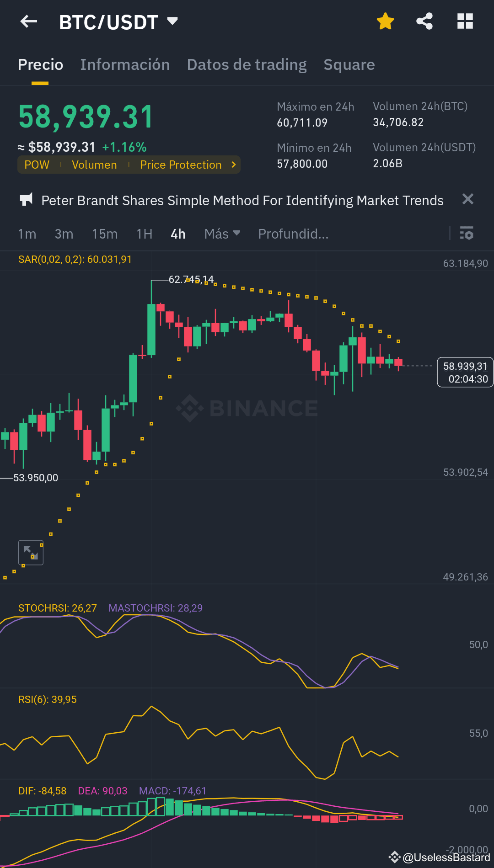The width and height of the screenshot is (494, 868).
Task: Tap the DIF value label
Action: click(x=43, y=791)
